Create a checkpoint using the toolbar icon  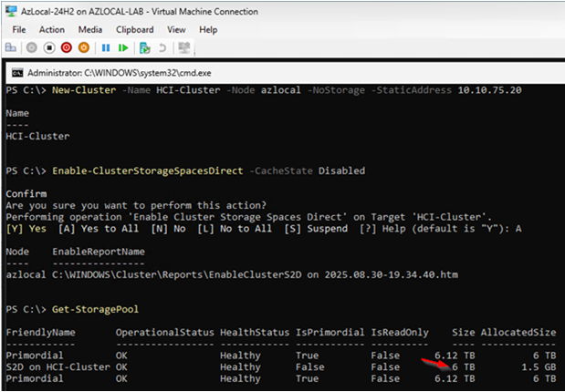[x=145, y=47]
